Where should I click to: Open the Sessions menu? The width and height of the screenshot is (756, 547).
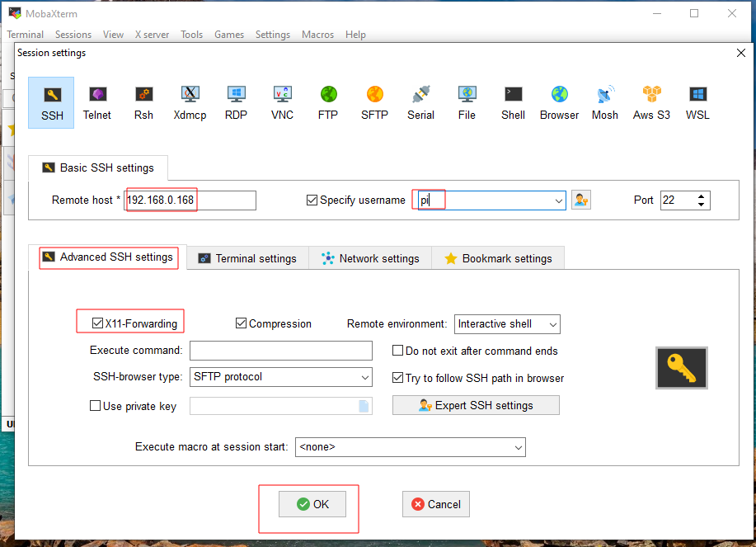[73, 35]
